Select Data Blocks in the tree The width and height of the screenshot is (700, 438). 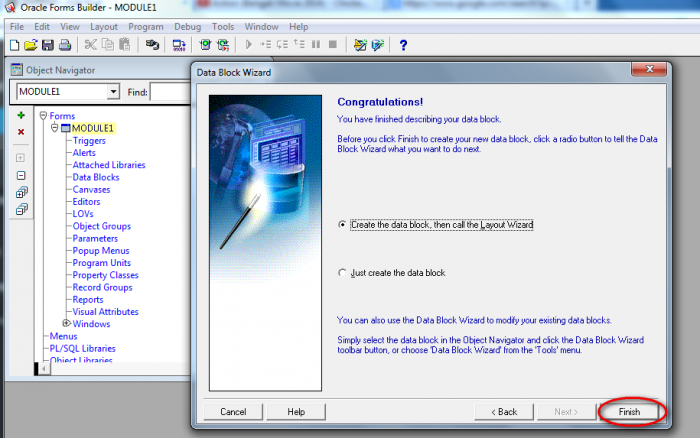(x=96, y=177)
